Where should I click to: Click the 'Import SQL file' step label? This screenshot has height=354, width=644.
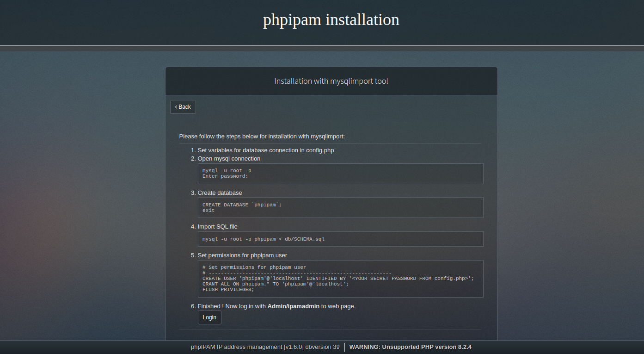pyautogui.click(x=217, y=227)
